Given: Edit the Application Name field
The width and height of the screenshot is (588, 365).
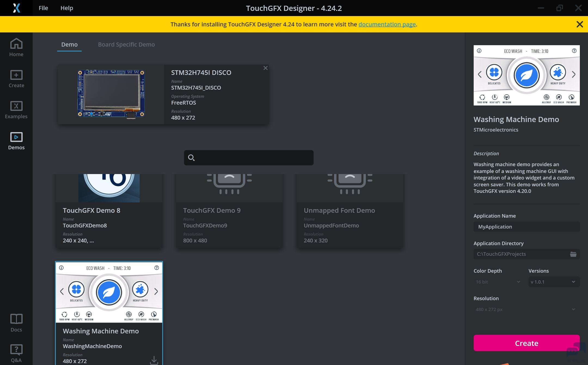Looking at the screenshot, I should click(x=526, y=227).
